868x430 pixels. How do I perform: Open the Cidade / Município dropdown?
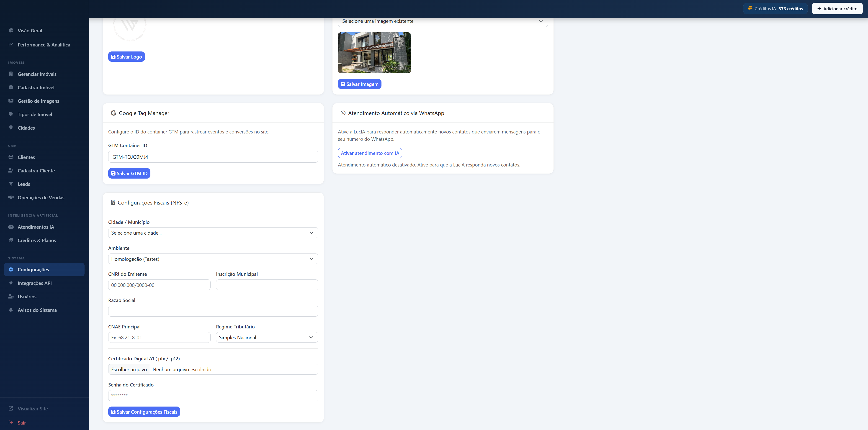click(213, 233)
